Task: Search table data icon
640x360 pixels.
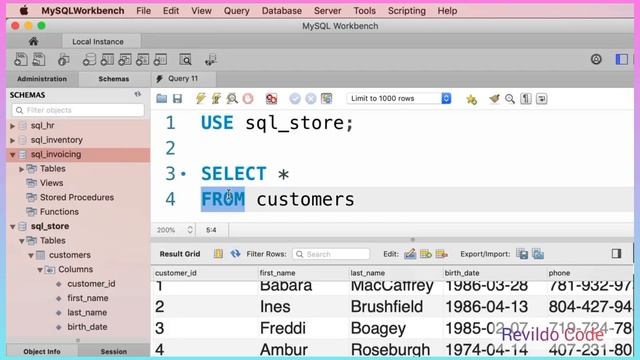Action: [x=185, y=60]
